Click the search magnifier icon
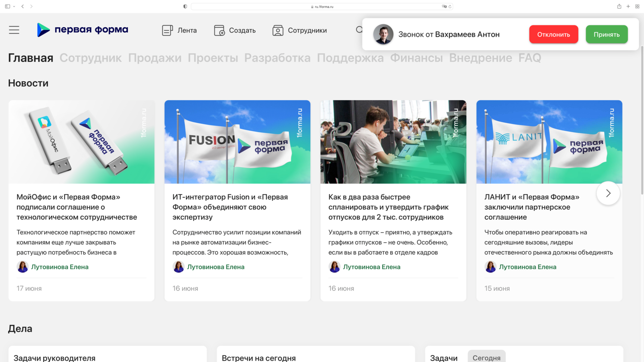644x362 pixels. (x=359, y=30)
